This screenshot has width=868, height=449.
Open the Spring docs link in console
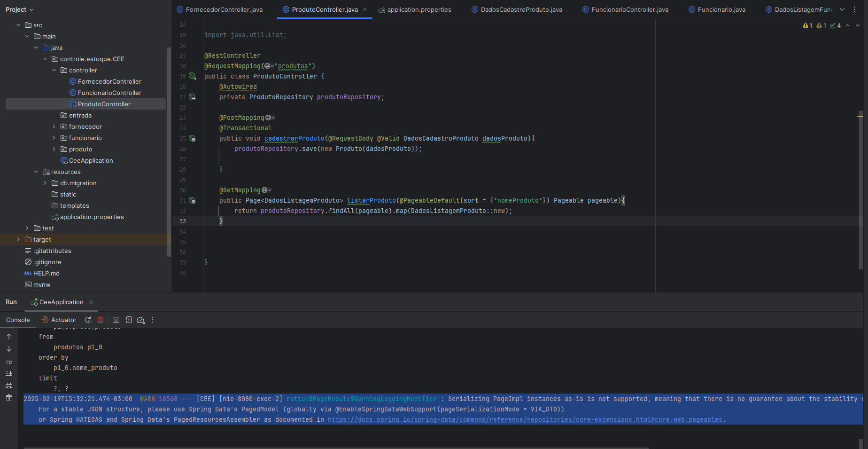click(x=525, y=419)
